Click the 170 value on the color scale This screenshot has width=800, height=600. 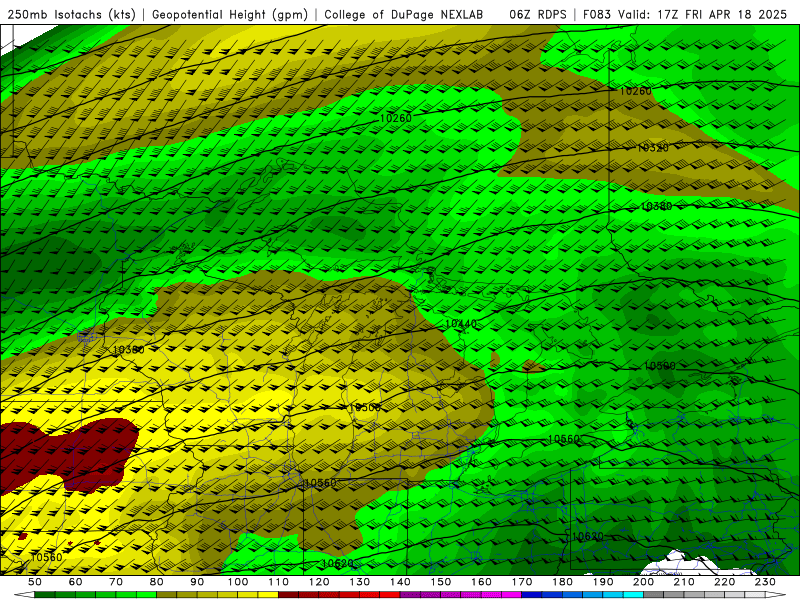[521, 582]
